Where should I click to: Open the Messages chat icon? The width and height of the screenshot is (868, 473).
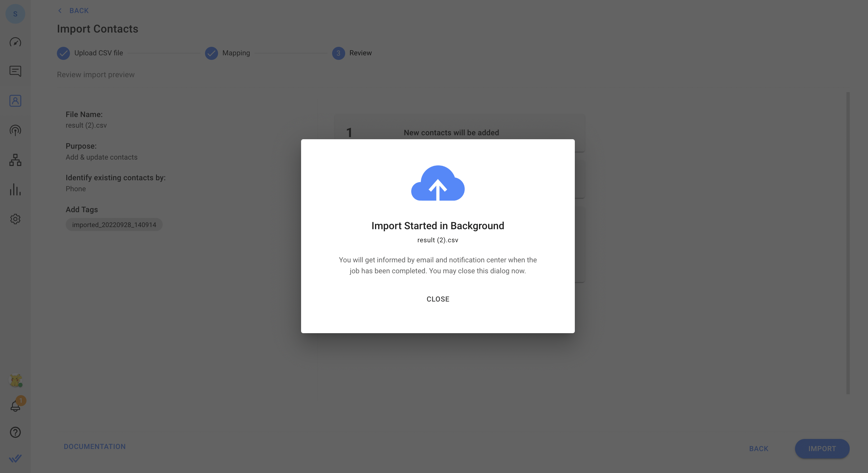click(15, 71)
